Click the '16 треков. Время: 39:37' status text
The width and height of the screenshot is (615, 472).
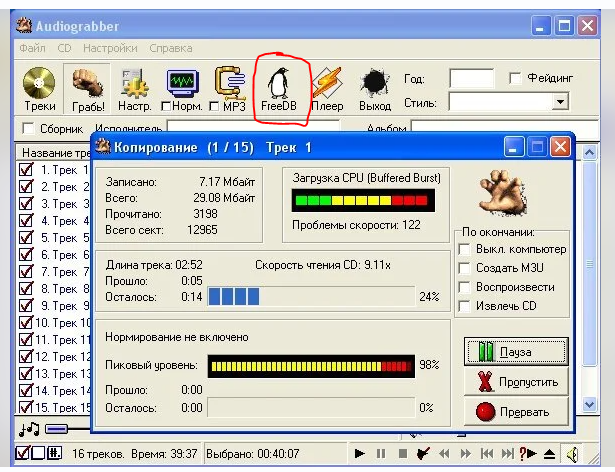pyautogui.click(x=135, y=454)
